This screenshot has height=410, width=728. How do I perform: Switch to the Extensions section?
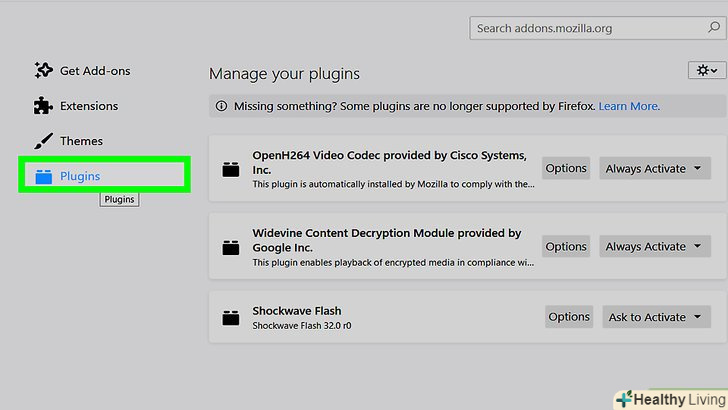(x=89, y=106)
